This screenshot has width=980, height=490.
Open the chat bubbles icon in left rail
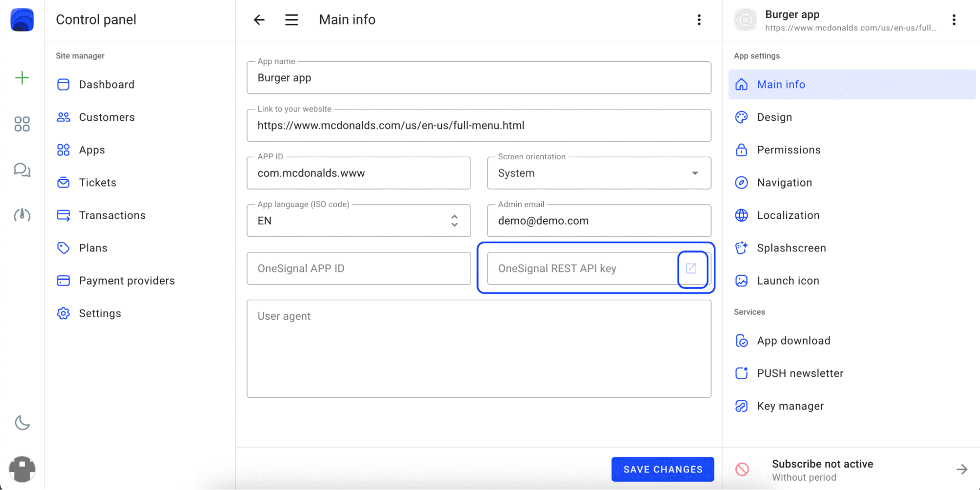tap(22, 170)
